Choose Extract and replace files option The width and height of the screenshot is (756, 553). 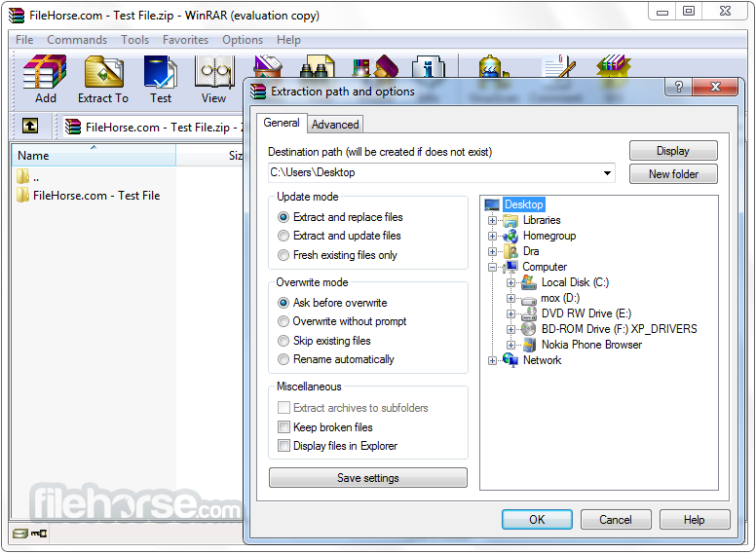[x=283, y=217]
